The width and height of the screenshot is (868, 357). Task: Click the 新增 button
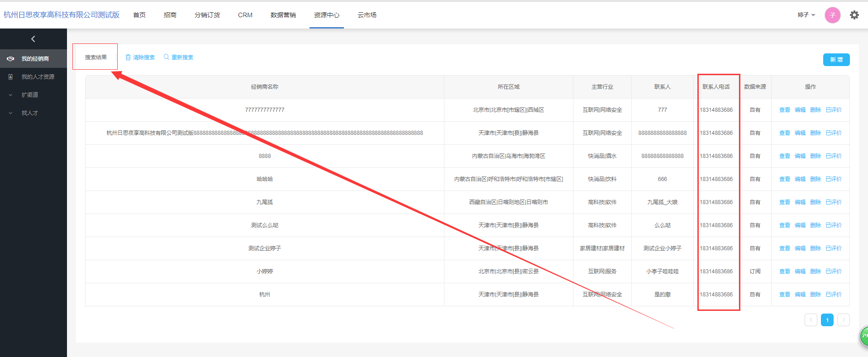(836, 60)
